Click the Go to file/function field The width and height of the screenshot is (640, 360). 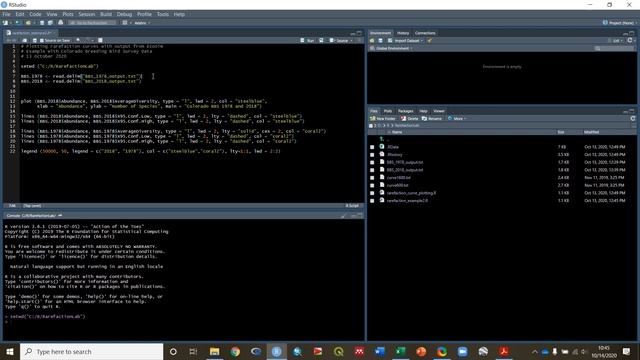(92, 23)
